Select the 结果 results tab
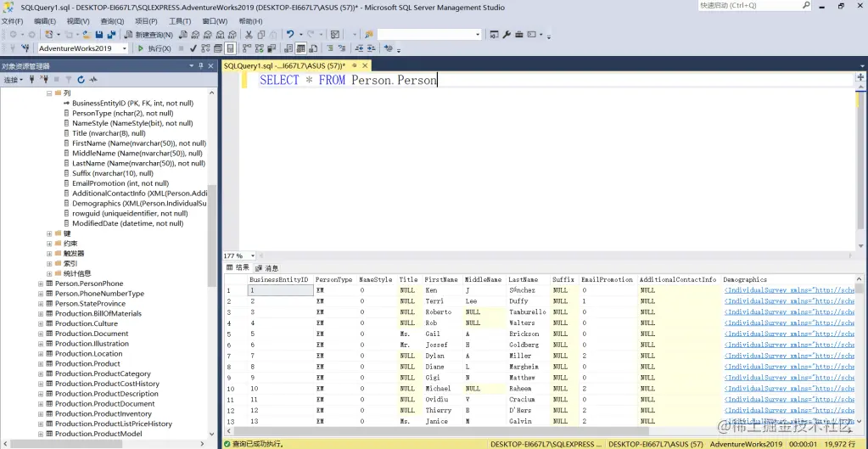The image size is (868, 449). pyautogui.click(x=238, y=268)
